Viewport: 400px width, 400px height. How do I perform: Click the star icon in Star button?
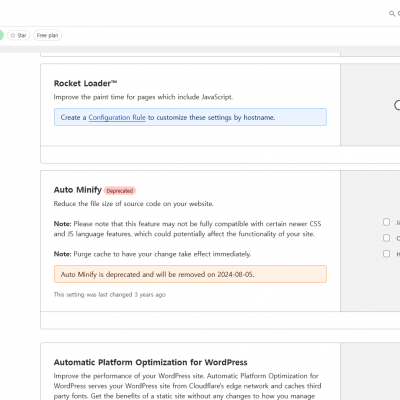[x=13, y=35]
